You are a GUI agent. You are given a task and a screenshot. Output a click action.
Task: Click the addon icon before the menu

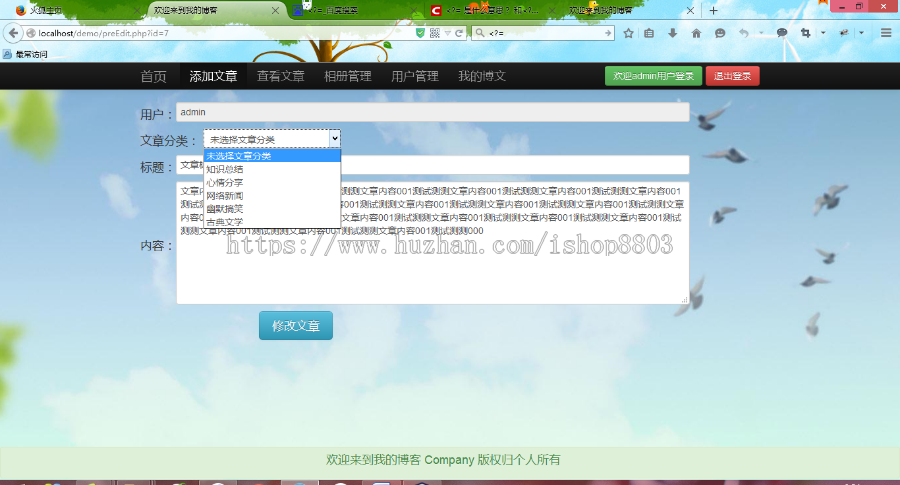coord(844,33)
